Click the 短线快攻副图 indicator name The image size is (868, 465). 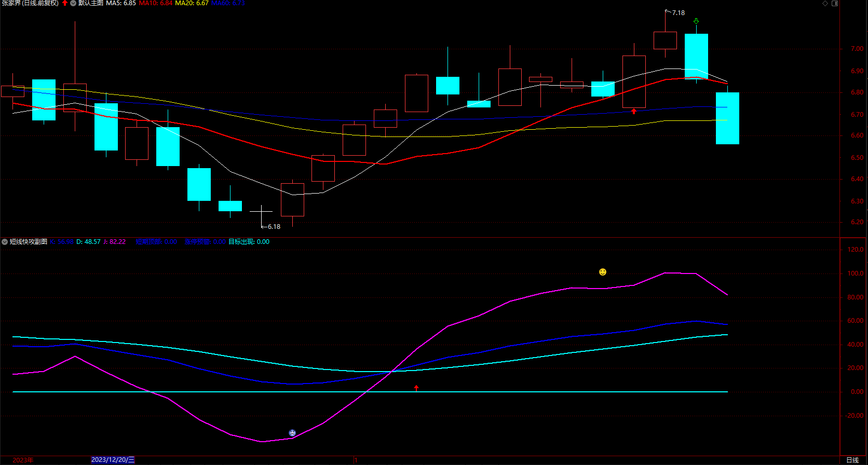point(29,242)
